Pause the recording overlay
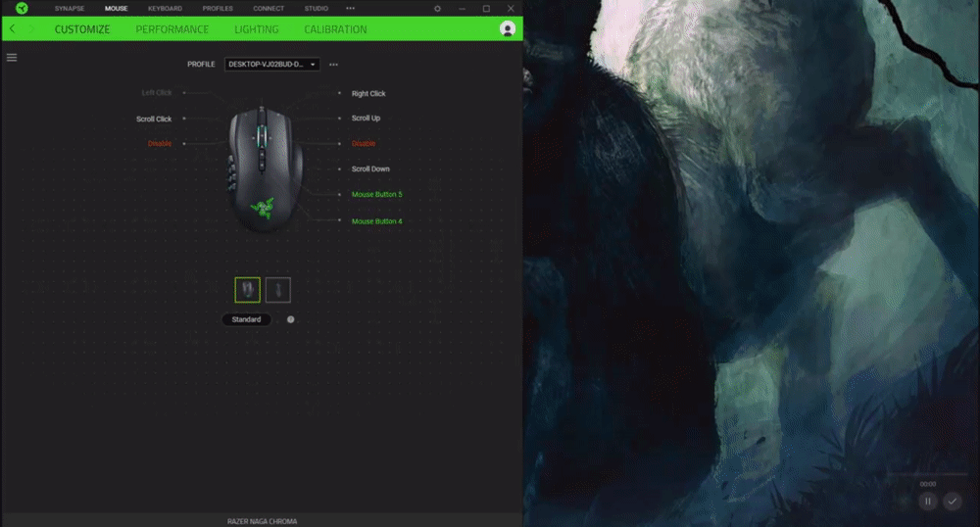 point(927,501)
